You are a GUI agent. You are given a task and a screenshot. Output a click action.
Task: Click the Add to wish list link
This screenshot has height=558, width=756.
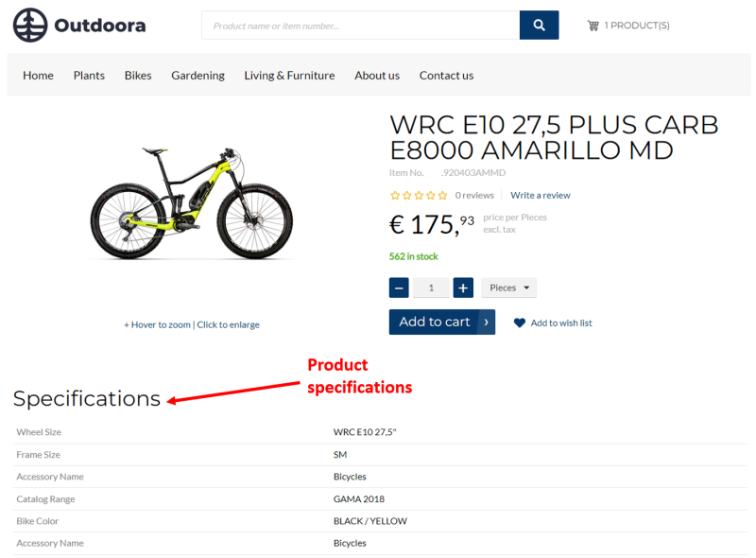click(x=561, y=323)
